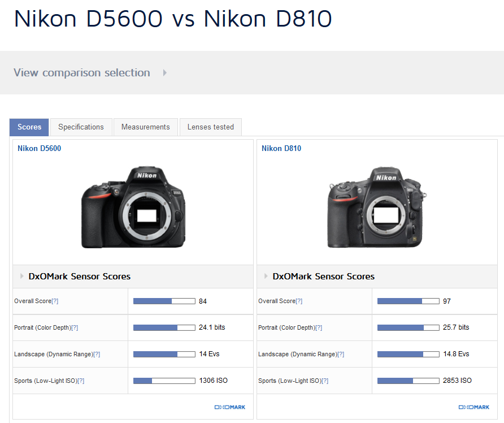Click the 14 Evs value

[x=209, y=354]
